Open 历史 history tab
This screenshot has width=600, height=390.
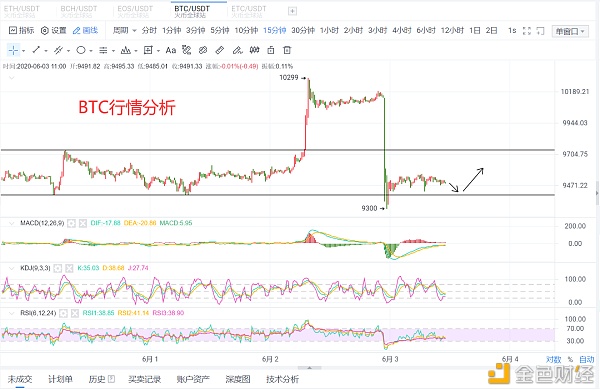(101, 379)
